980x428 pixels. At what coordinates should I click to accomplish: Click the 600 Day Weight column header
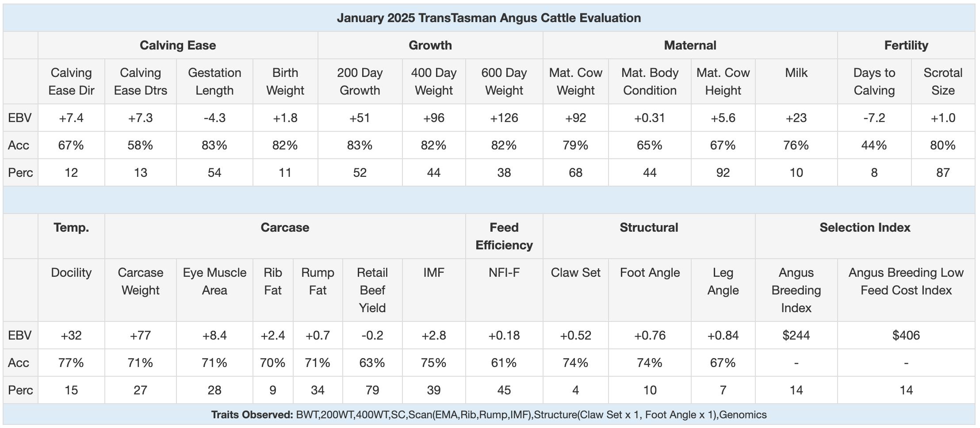(504, 81)
